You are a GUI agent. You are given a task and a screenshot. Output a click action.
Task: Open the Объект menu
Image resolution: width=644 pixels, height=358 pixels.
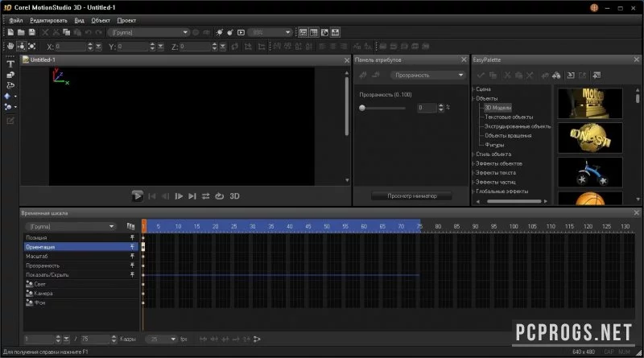[x=101, y=20]
